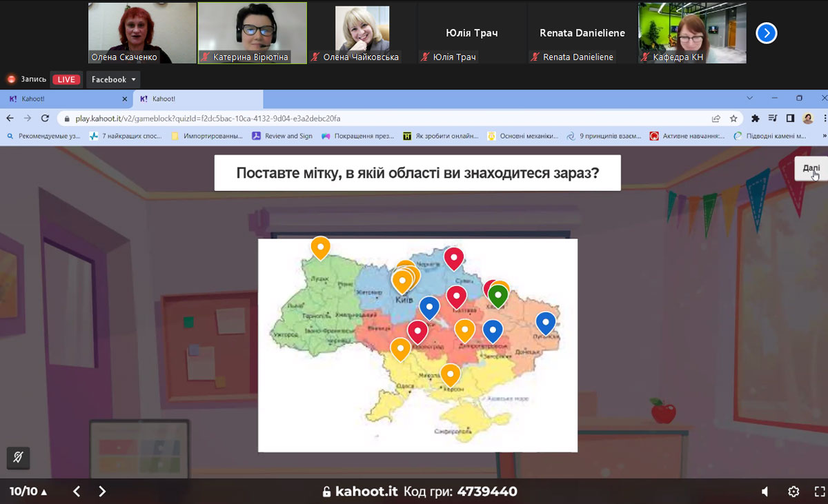
Task: Click the Далі button
Action: point(811,169)
